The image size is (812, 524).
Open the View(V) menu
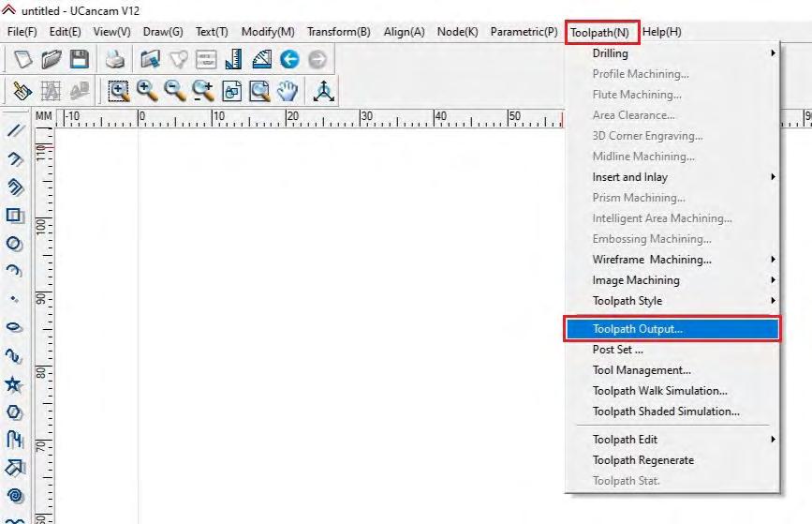pos(111,32)
